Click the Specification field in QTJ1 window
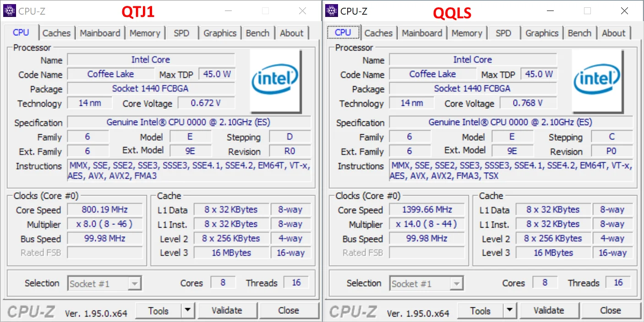 pos(189,122)
